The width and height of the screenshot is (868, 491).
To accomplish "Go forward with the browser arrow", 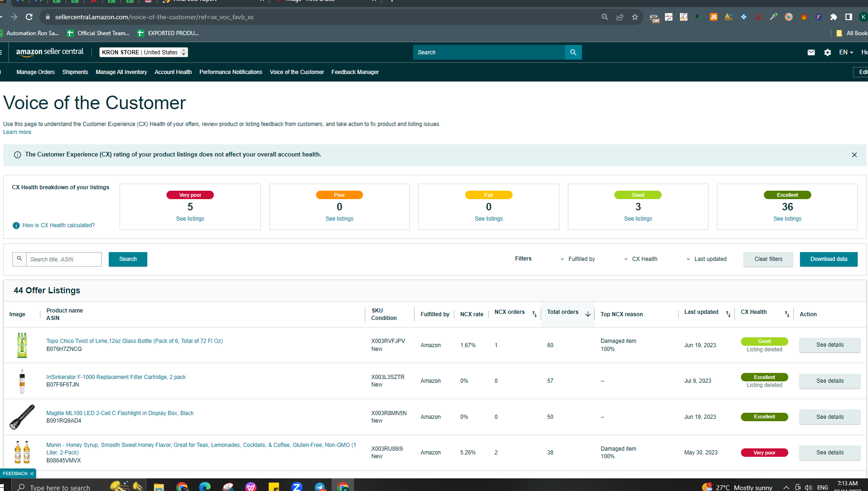I will pos(14,17).
